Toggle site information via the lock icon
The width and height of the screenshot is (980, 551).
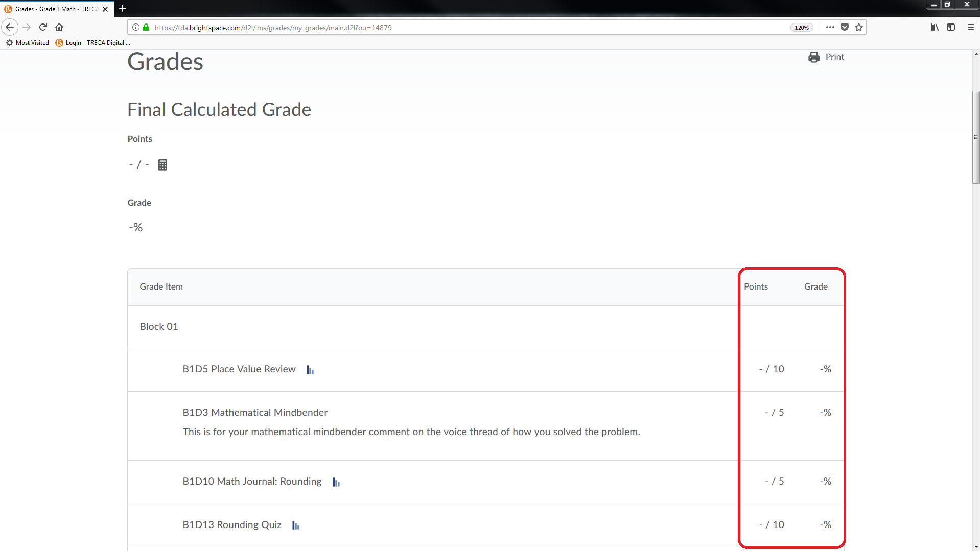146,27
